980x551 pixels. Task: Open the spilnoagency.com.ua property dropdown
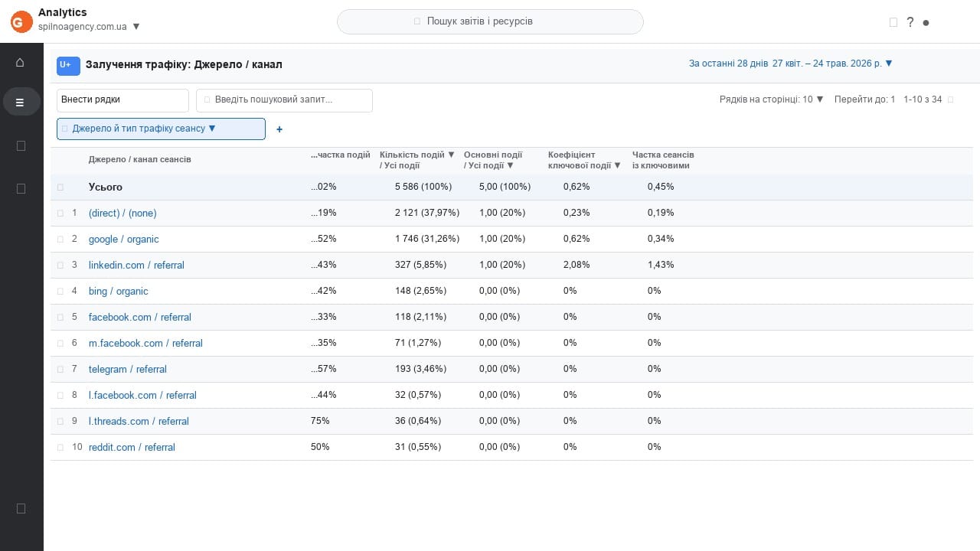coord(90,26)
